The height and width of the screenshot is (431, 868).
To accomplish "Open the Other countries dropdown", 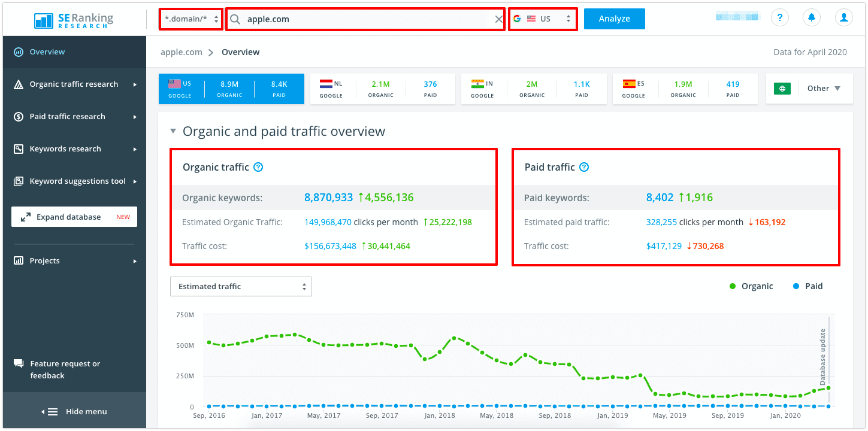I will pos(824,89).
